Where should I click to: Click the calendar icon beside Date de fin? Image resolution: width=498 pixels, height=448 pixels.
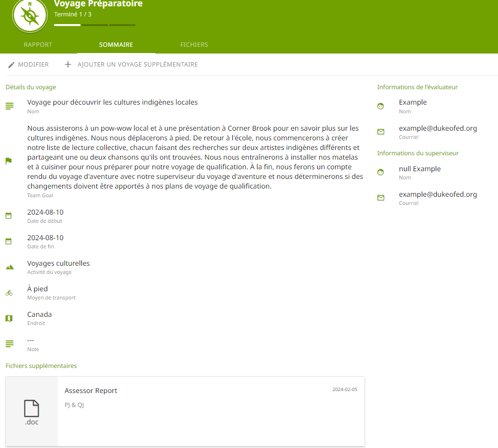coord(9,241)
